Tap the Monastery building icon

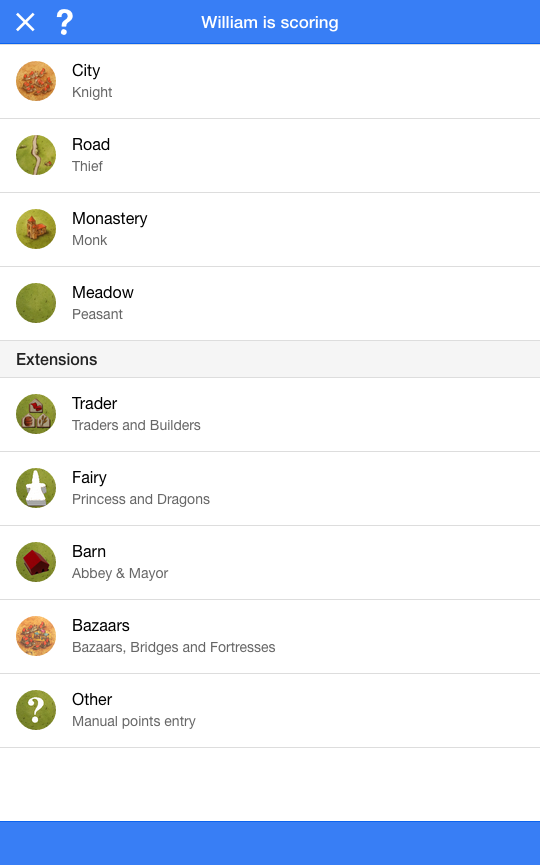click(x=36, y=229)
